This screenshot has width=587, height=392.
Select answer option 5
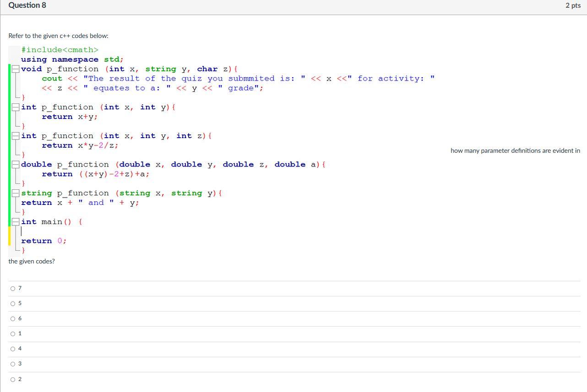(13, 303)
